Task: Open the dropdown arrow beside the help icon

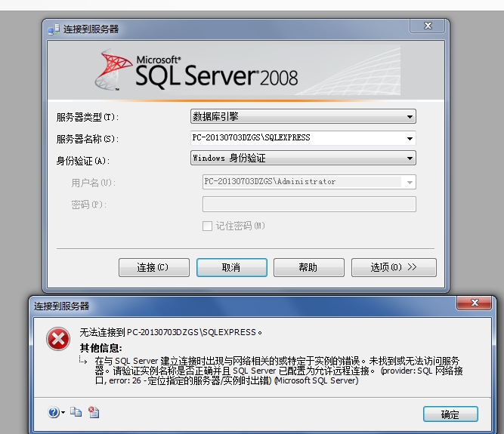Action: 63,413
